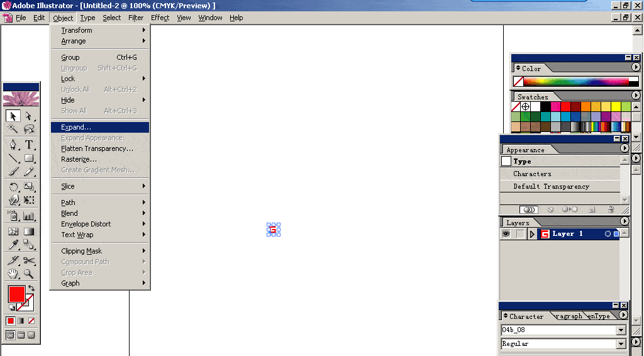The width and height of the screenshot is (644, 356).
Task: Open the Color panel flyout menu
Action: pyautogui.click(x=636, y=67)
